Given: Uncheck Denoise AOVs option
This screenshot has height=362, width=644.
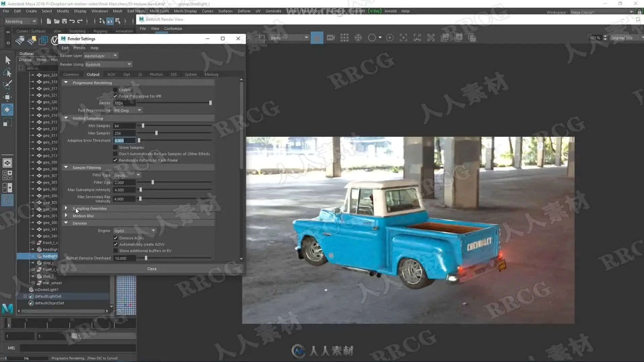Looking at the screenshot, I should (116, 238).
